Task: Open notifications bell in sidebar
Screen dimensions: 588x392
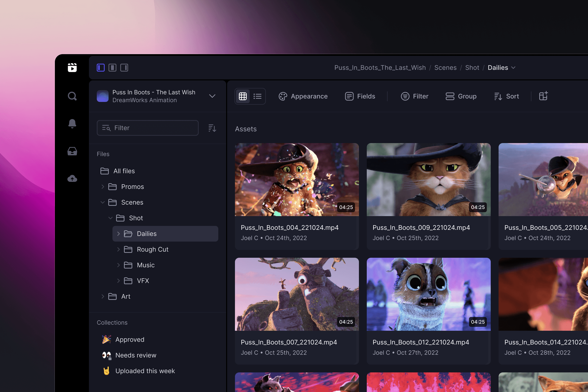Action: click(72, 123)
